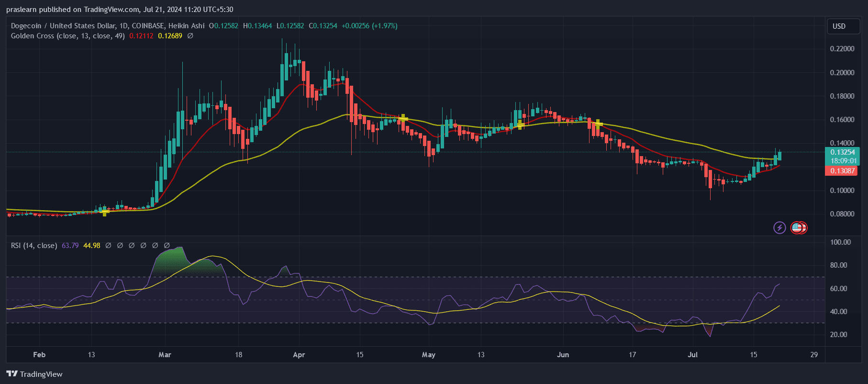The height and width of the screenshot is (384, 868).
Task: Click the Mar label on time axis
Action: tap(165, 355)
